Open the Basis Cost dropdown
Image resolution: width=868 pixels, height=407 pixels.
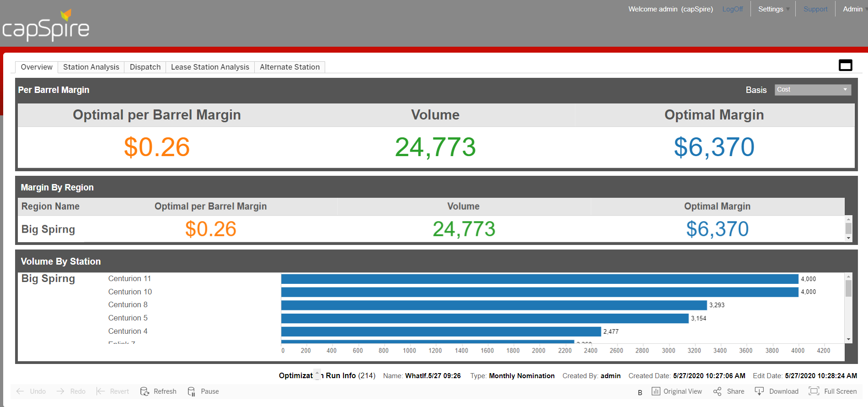click(813, 90)
